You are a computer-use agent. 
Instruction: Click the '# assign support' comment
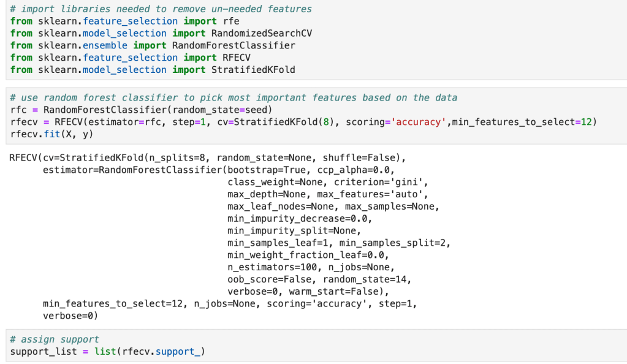pos(54,339)
